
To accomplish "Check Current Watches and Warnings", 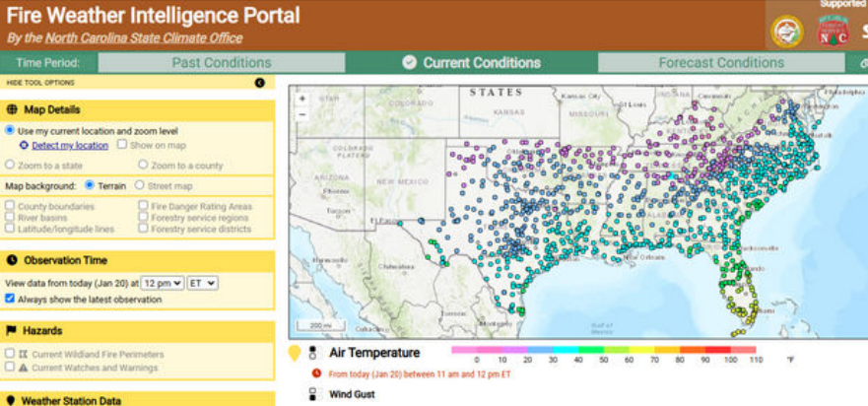I will [x=10, y=367].
